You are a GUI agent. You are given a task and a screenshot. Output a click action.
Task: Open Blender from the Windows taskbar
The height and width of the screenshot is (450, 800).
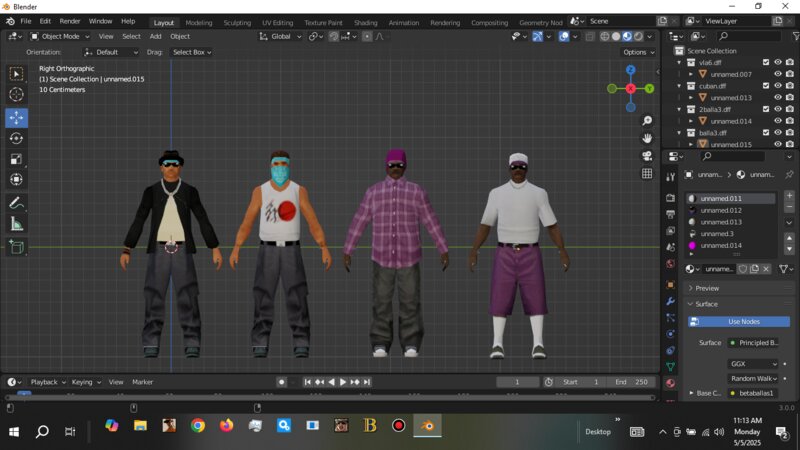point(428,426)
